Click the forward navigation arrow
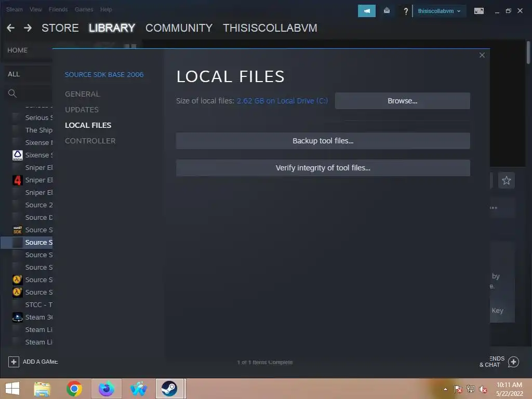 (x=28, y=28)
